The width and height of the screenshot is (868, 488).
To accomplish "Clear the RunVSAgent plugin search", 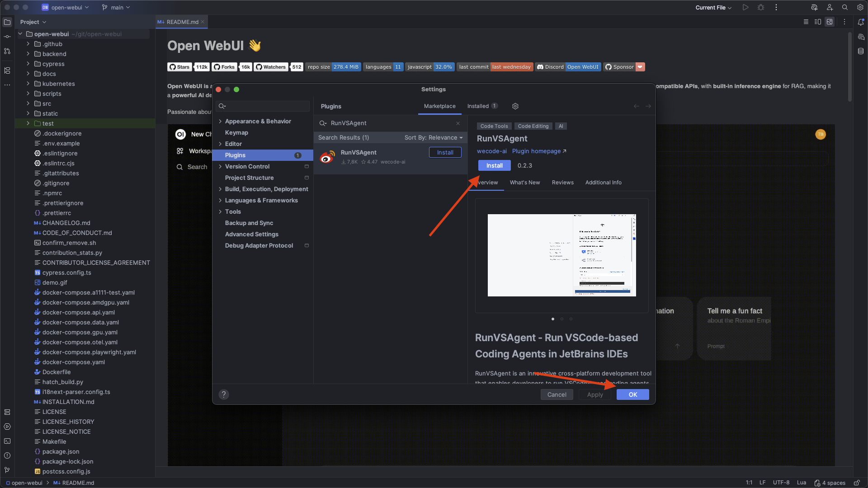I will [x=458, y=123].
